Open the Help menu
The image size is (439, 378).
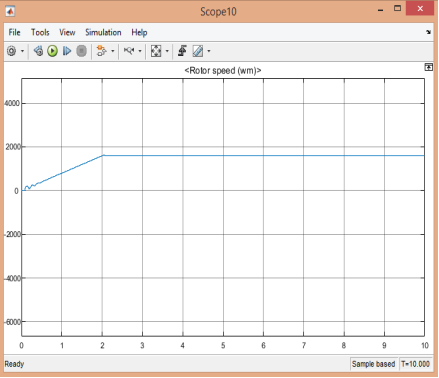(x=139, y=33)
